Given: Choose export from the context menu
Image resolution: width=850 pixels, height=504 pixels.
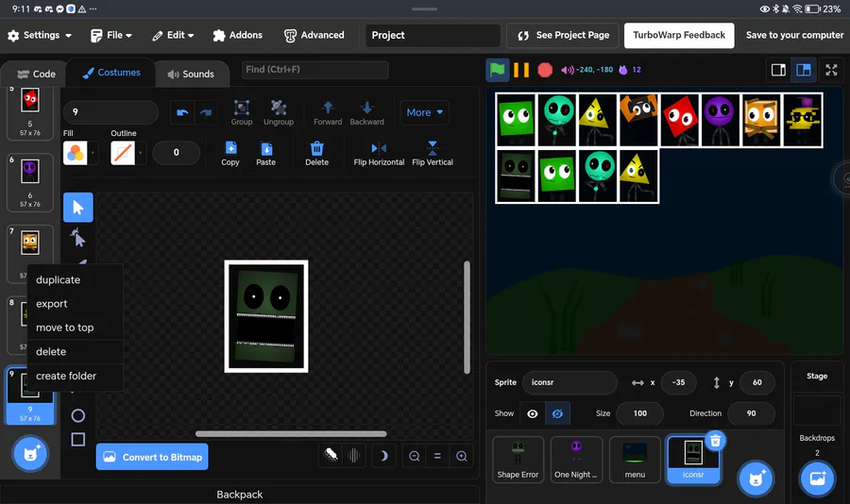Looking at the screenshot, I should tap(75, 304).
